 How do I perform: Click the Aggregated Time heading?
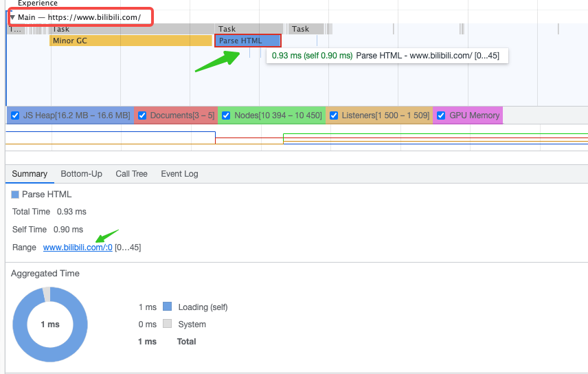click(45, 274)
